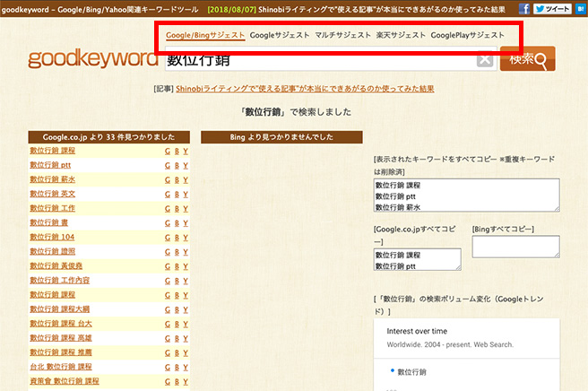The height and width of the screenshot is (391, 588).
Task: Click the [2018/08/07] Shinobi headline in top bar
Action: [x=356, y=9]
